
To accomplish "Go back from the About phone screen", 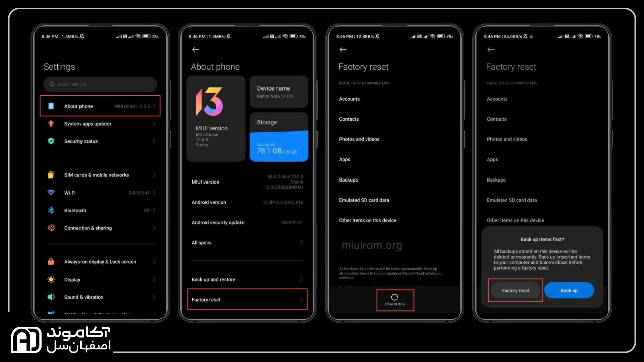I will pyautogui.click(x=196, y=50).
